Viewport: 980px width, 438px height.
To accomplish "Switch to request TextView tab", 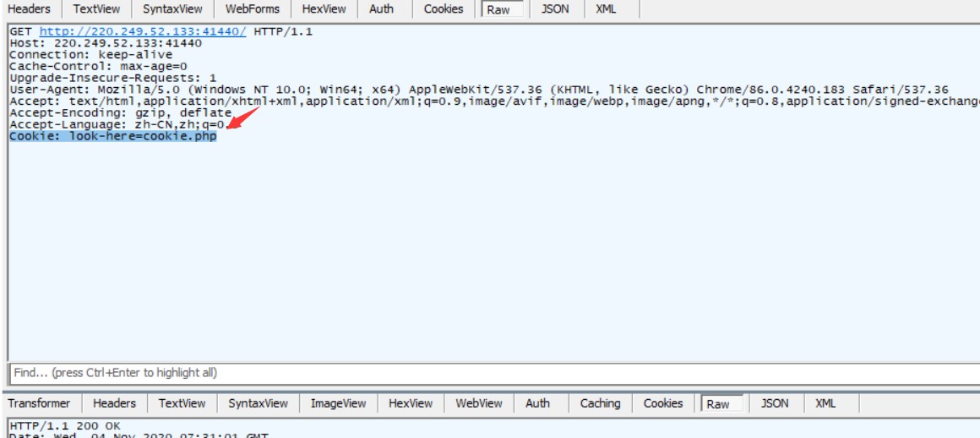I will click(96, 8).
